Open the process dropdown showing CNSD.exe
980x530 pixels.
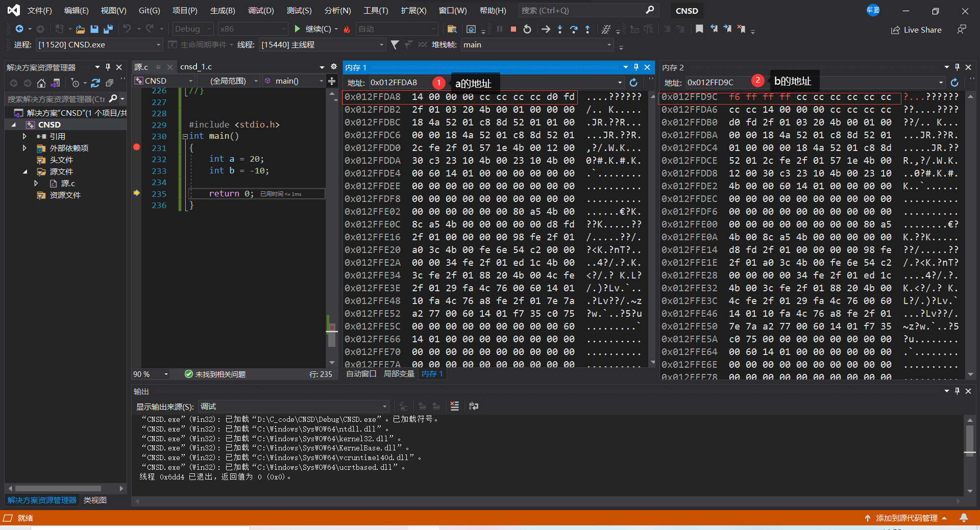tap(100, 45)
